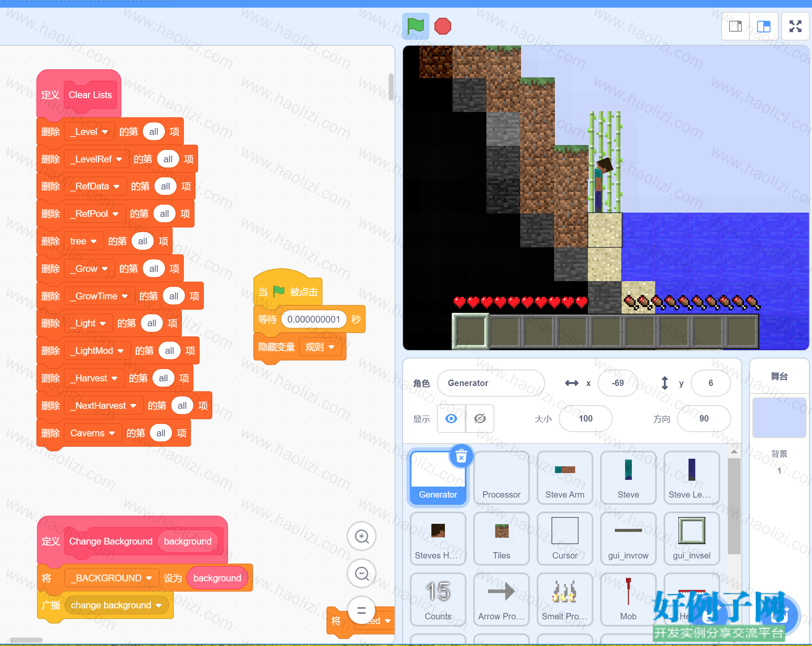Screen dimensions: 812x646
Task: Select the Counts sprite
Action: [438, 599]
